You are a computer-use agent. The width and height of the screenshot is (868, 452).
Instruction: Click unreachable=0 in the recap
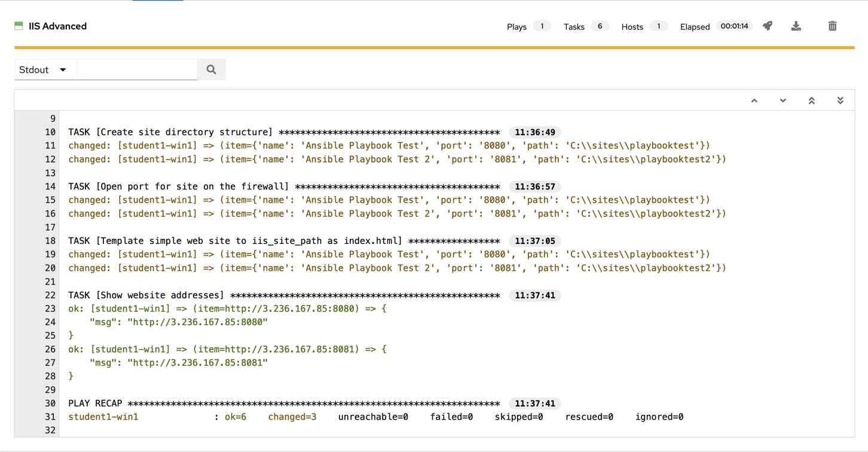(x=373, y=417)
